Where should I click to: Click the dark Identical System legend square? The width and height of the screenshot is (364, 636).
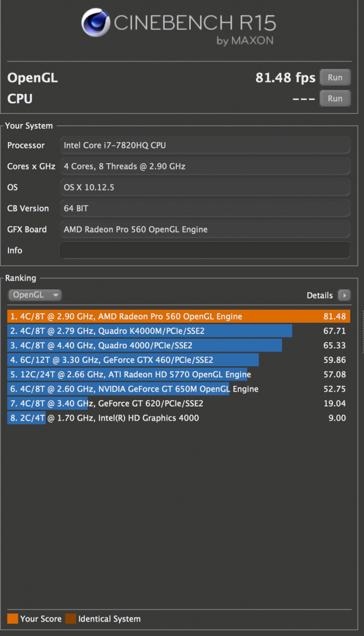[70, 619]
